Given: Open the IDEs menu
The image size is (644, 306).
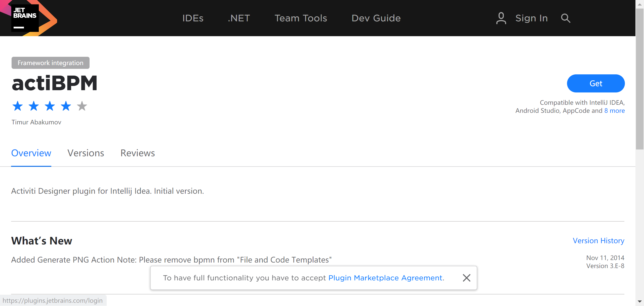Looking at the screenshot, I should 193,18.
